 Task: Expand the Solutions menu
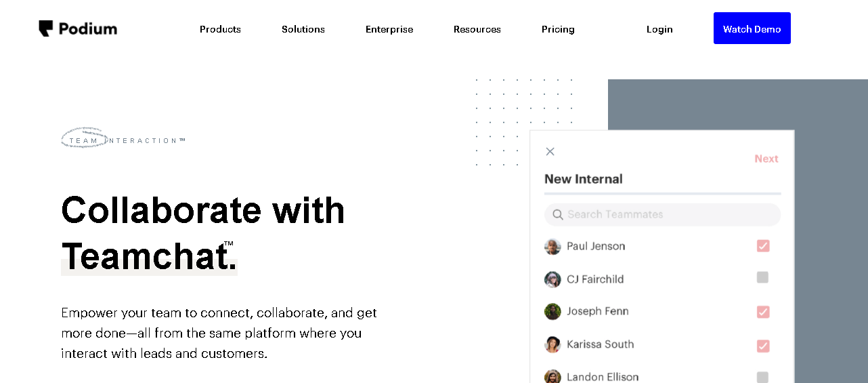pyautogui.click(x=303, y=29)
